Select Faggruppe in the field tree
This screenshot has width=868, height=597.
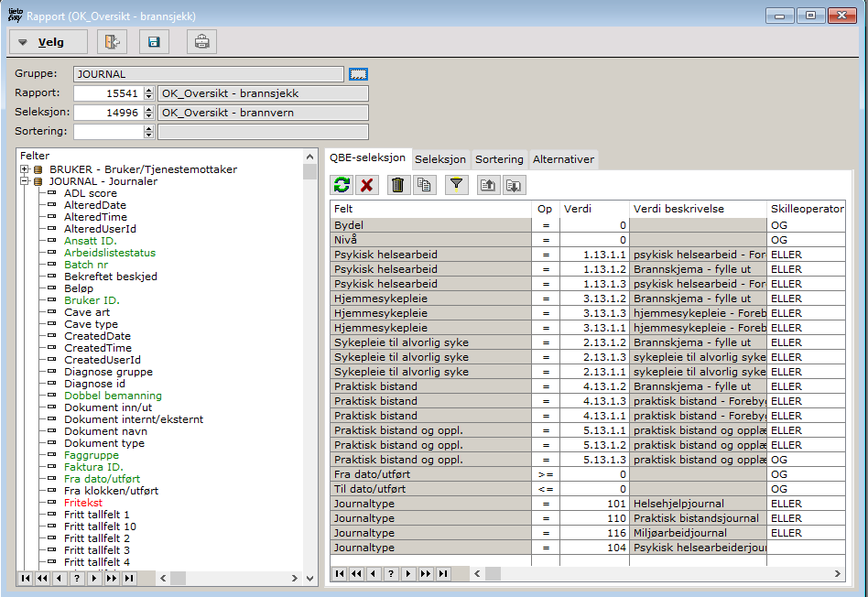[92, 455]
